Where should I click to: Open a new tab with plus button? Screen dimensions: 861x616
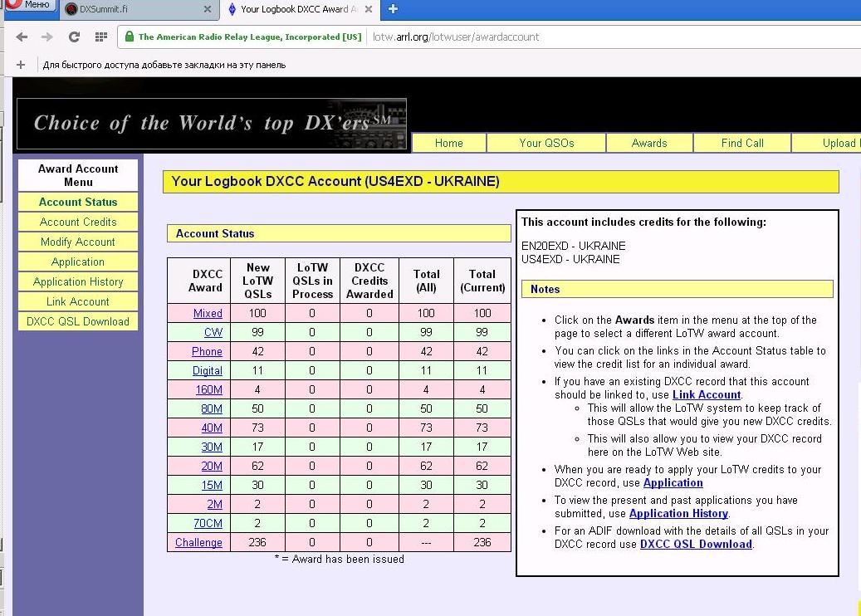[x=393, y=9]
